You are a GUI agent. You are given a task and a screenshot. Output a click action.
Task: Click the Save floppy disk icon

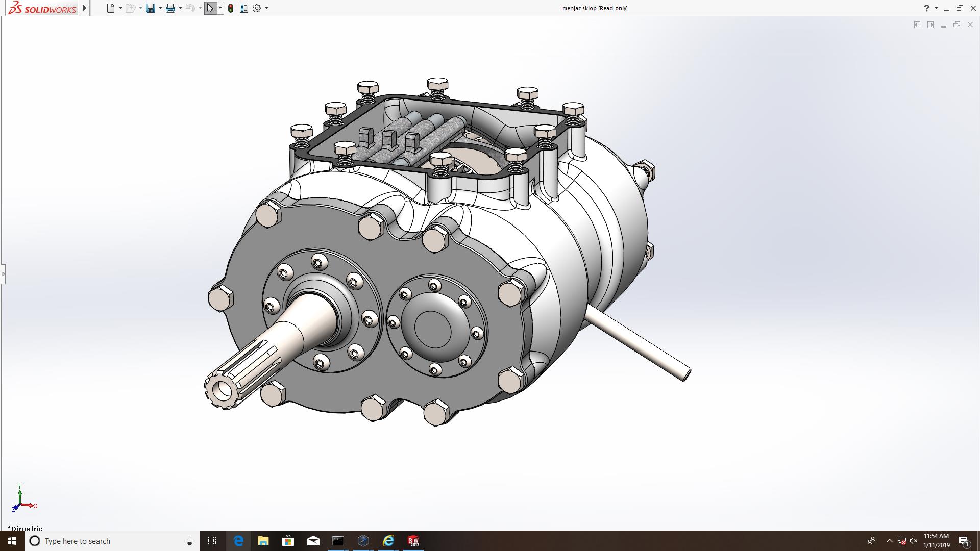(x=151, y=8)
